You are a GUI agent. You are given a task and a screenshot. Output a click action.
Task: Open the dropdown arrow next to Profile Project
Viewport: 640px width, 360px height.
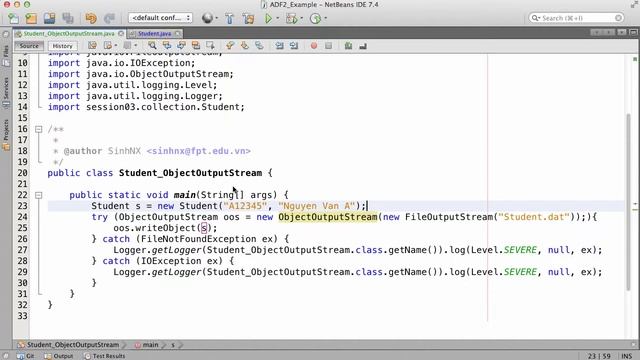tap(325, 18)
